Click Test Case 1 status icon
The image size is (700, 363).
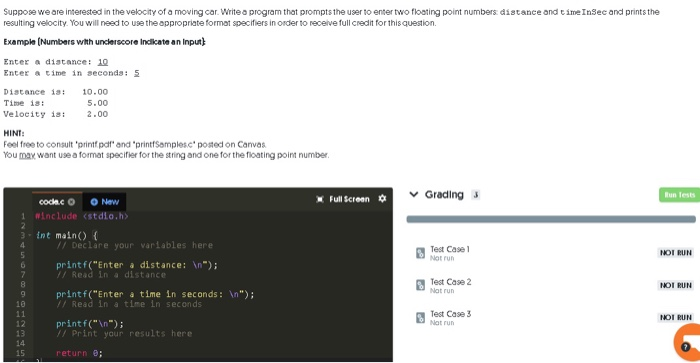point(420,253)
